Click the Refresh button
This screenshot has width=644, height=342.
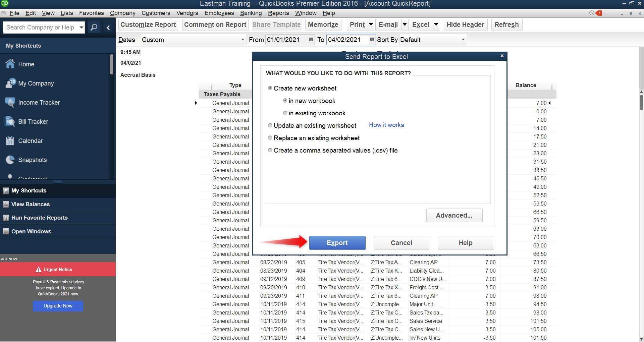click(x=506, y=24)
